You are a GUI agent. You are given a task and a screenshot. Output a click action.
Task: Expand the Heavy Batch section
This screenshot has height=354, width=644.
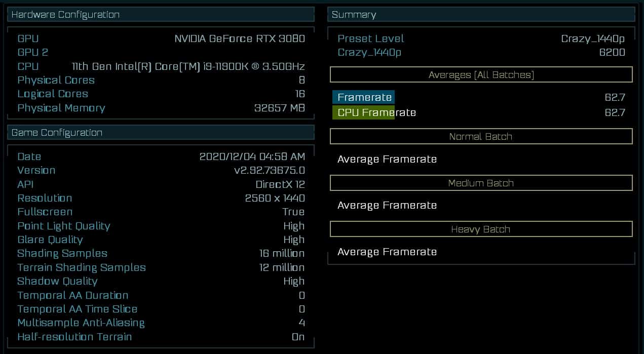[481, 229]
